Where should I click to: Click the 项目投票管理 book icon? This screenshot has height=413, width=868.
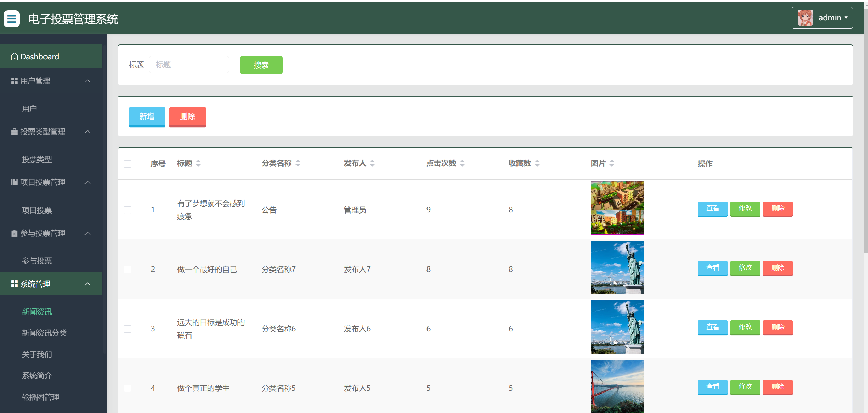pyautogui.click(x=14, y=182)
